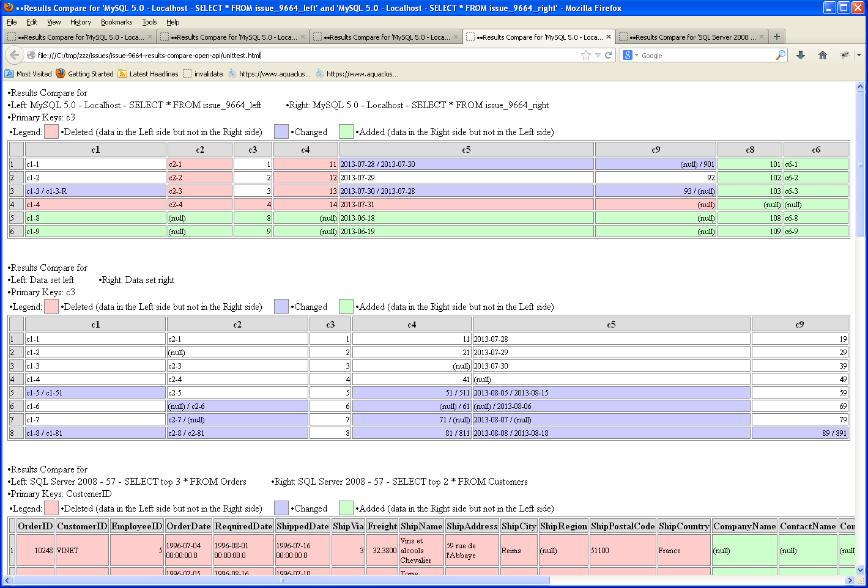Click cell '2013-08-05 / 2013-08-15'
Image resolution: width=868 pixels, height=588 pixels.
coord(611,392)
